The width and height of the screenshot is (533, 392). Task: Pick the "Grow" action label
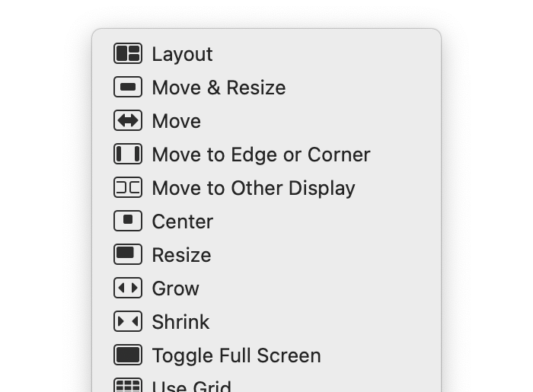click(x=175, y=288)
